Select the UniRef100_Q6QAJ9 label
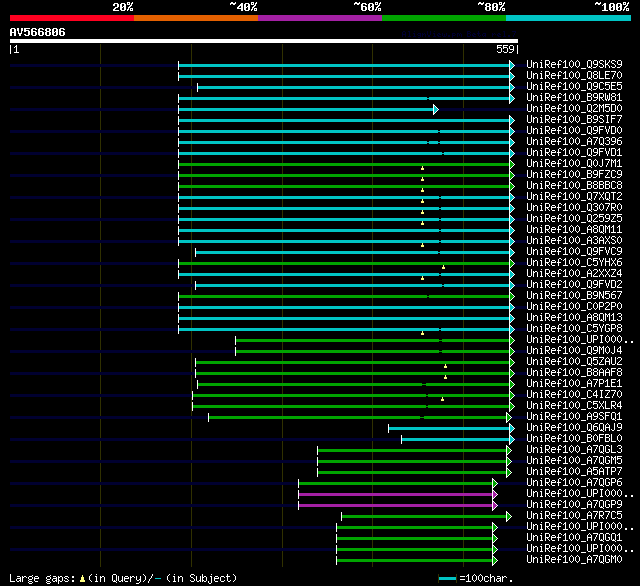640x586 pixels. click(x=574, y=428)
